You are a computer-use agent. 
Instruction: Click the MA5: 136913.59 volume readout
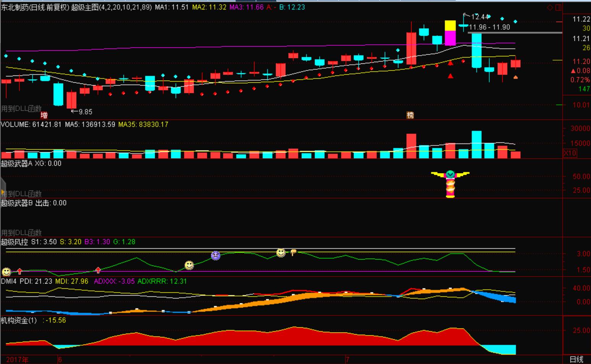pyautogui.click(x=90, y=124)
